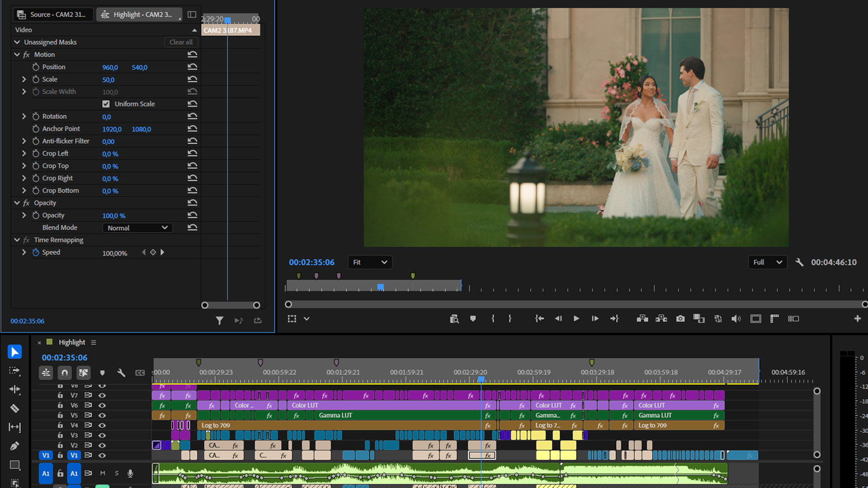
Task: Go to In point
Action: click(x=539, y=319)
